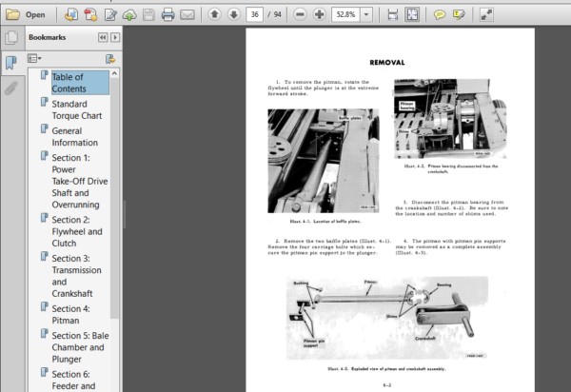Image resolution: width=571 pixels, height=392 pixels.
Task: Open the bookmark options menu dropdown
Action: tap(34, 59)
